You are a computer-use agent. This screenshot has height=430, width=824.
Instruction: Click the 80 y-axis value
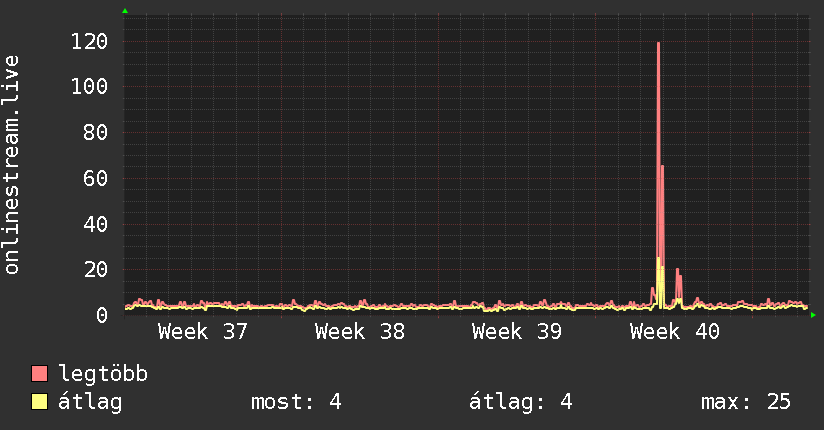point(96,132)
